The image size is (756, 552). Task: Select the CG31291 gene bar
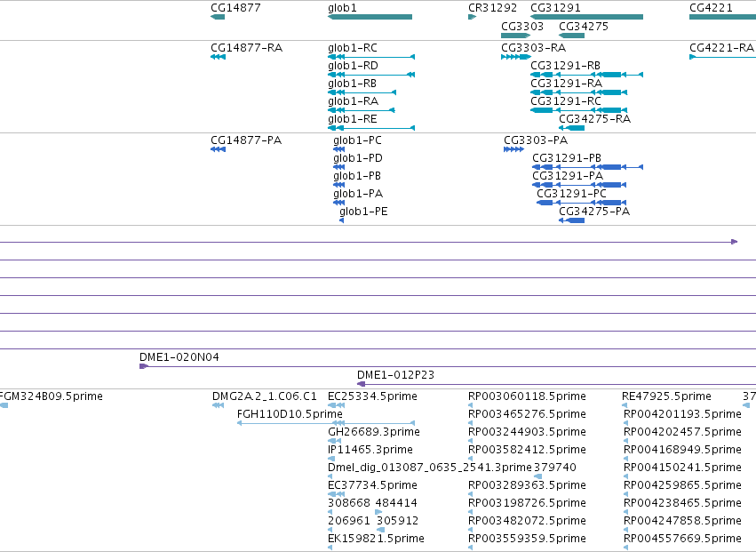click(x=587, y=17)
